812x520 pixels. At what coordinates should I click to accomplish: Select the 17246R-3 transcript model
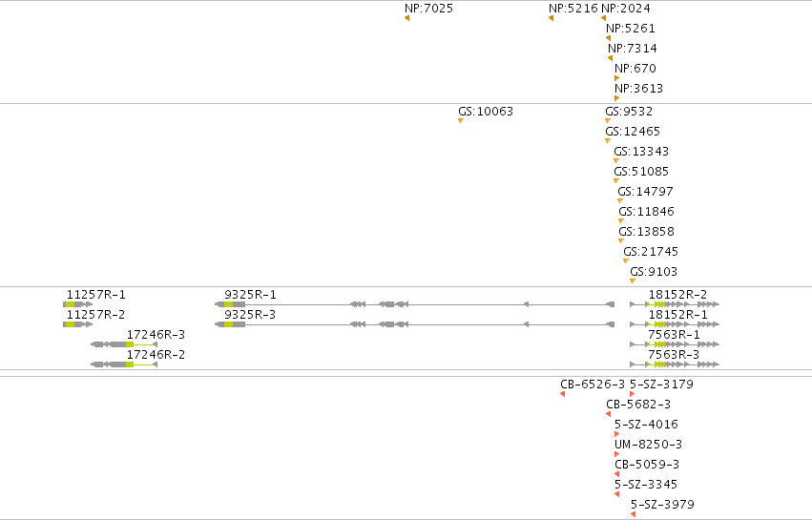tap(124, 344)
